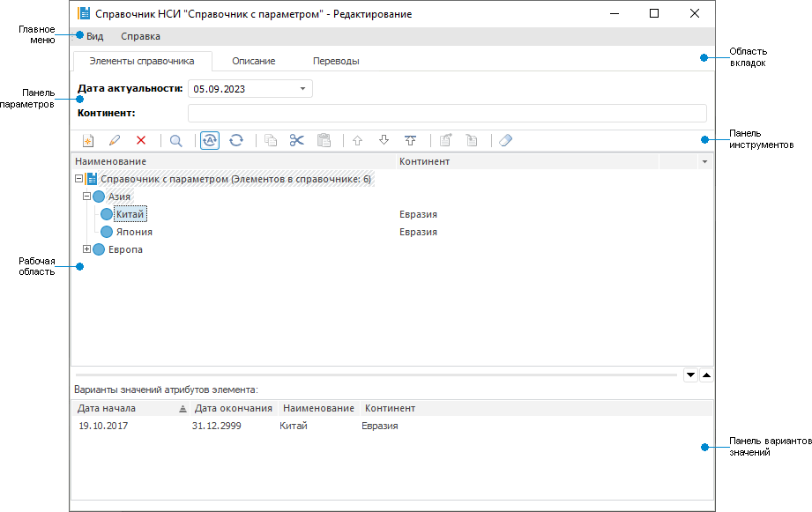Collapse values panel with down triangle button
The width and height of the screenshot is (812, 512).
tap(690, 375)
